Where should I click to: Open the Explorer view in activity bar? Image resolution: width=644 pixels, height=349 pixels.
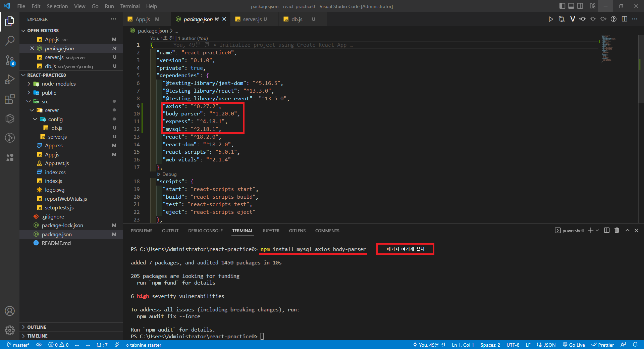pyautogui.click(x=10, y=21)
